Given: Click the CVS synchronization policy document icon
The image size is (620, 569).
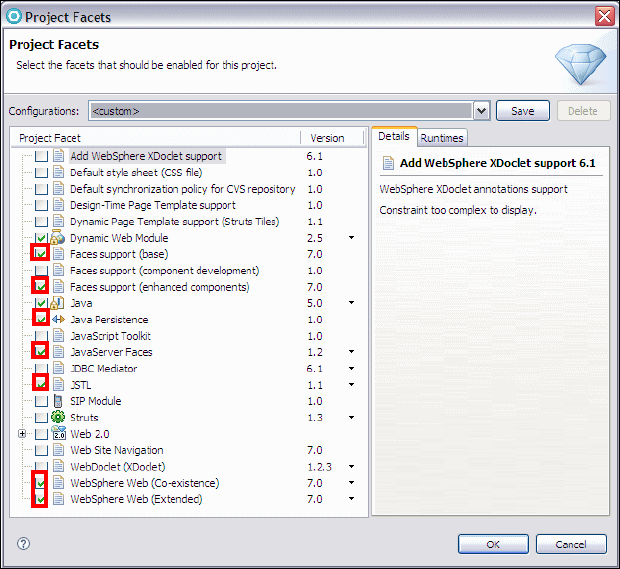Looking at the screenshot, I should coord(58,189).
